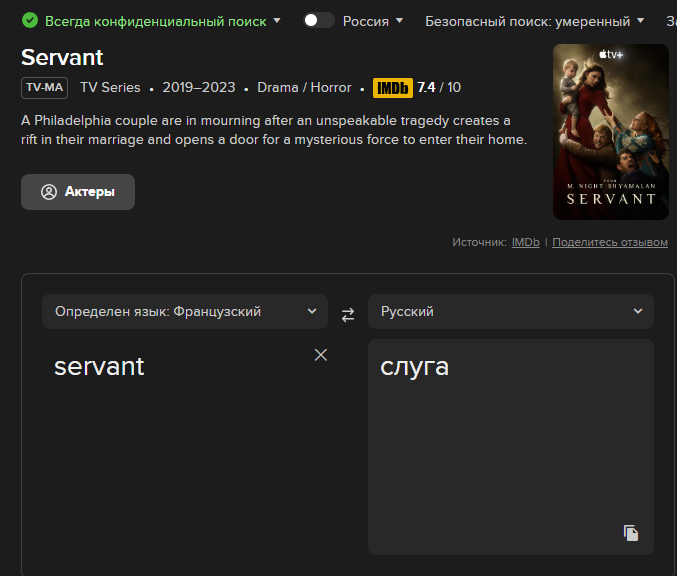Image resolution: width=677 pixels, height=576 pixels.
Task: Click the 'Drama / Horror' genre text
Action: tap(304, 88)
